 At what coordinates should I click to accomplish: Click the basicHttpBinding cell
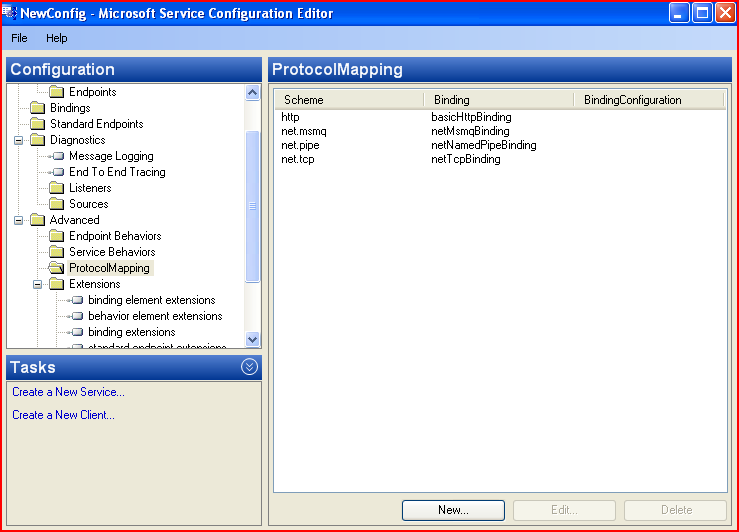[471, 117]
